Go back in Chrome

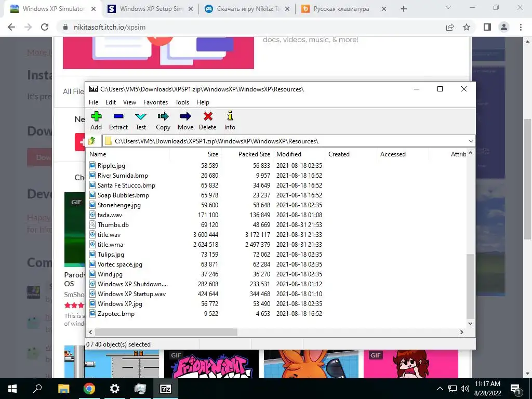[11, 27]
